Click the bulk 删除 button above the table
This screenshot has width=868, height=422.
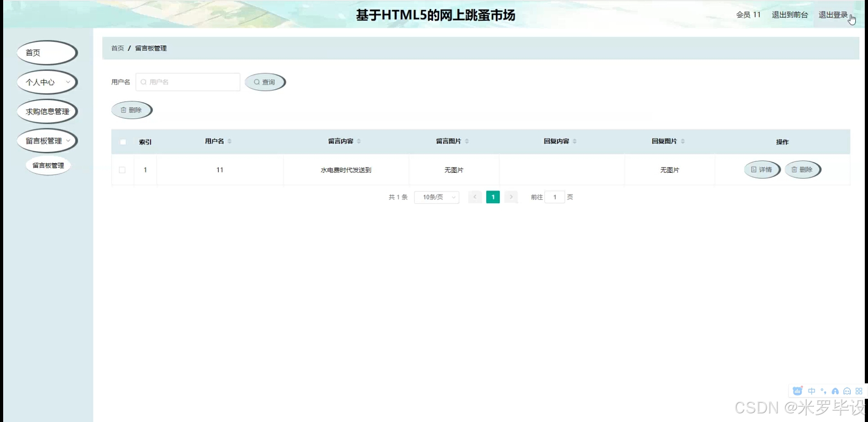coord(132,110)
